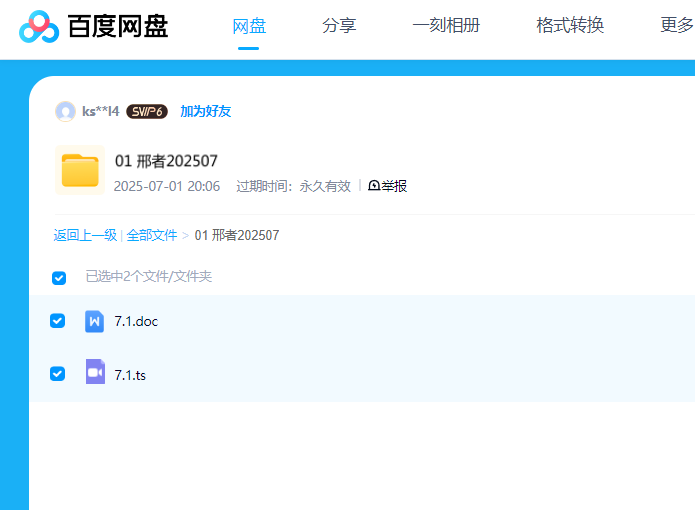Add user as friend via 加为好友
This screenshot has height=510, width=695.
tap(206, 111)
